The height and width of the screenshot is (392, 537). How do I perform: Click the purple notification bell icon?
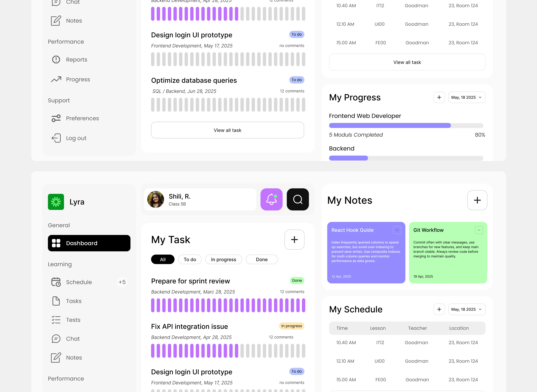271,199
